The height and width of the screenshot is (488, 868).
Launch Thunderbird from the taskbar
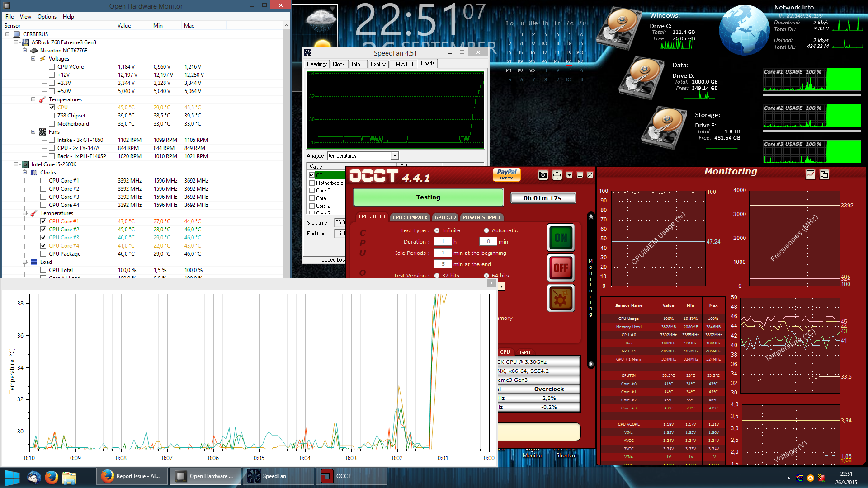coord(34,477)
